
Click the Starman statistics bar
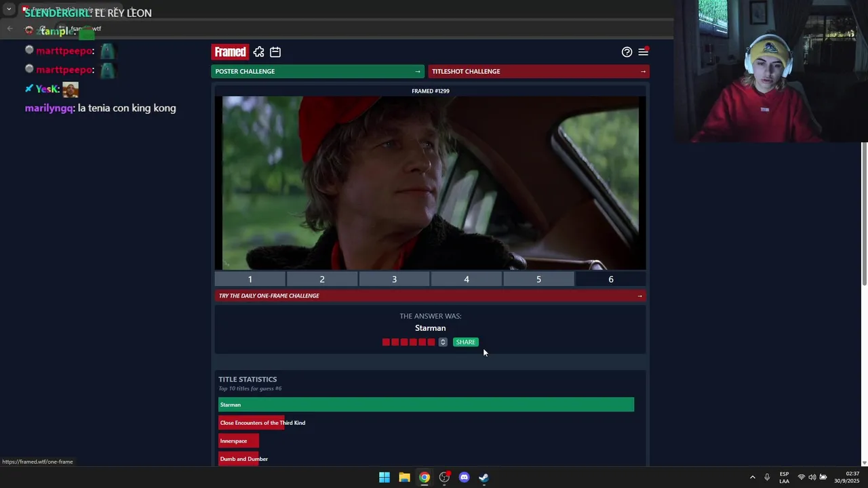426,405
